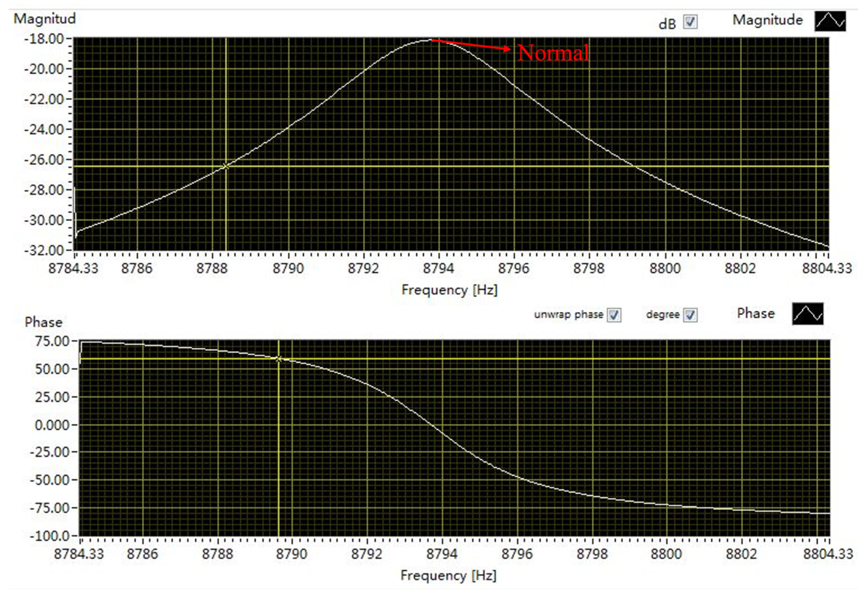Click 8804.33 end value on phase frequency axis
Image resolution: width=868 pixels, height=594 pixels.
pos(828,554)
